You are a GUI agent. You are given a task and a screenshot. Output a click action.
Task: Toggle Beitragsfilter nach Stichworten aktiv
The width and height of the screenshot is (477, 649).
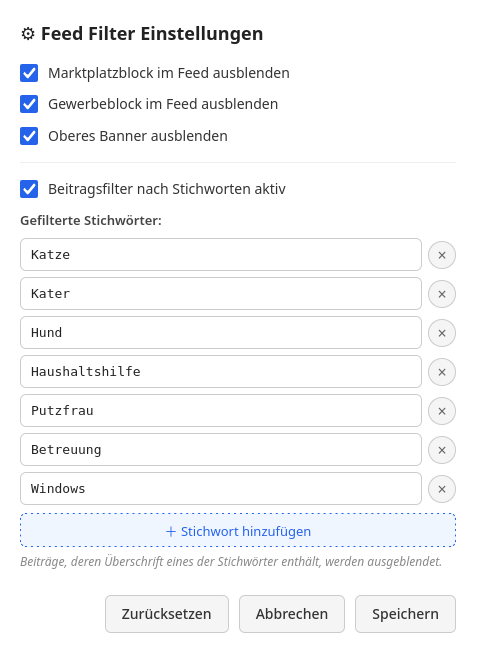click(x=29, y=189)
